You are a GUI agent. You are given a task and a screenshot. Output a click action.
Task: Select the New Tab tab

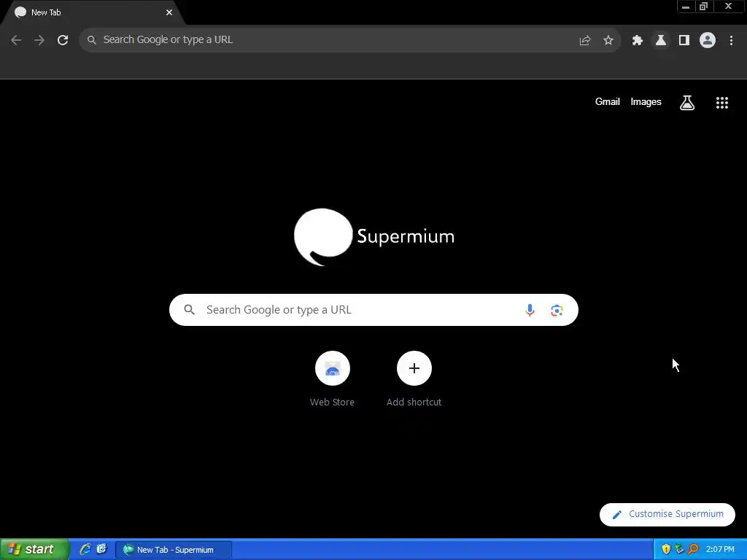93,13
